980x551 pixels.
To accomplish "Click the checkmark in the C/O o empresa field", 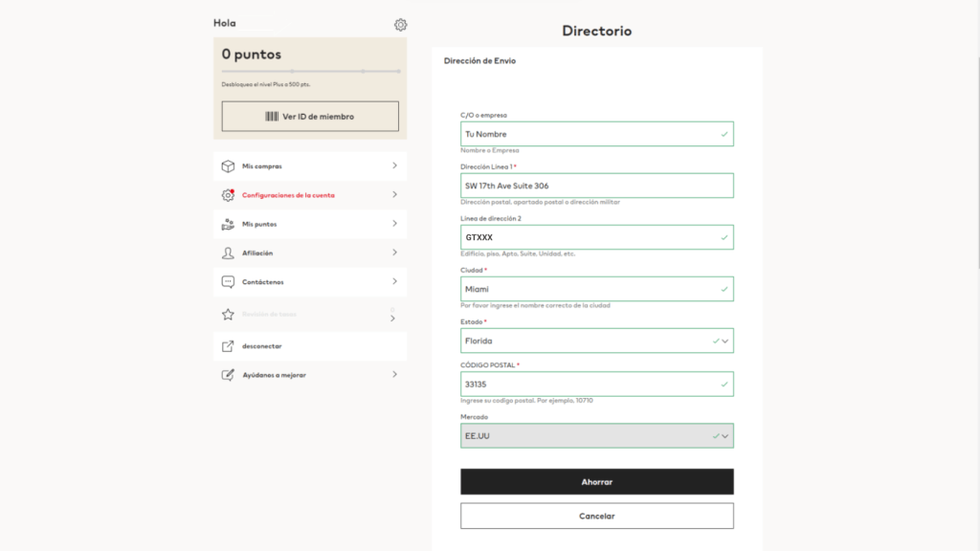I will point(724,134).
